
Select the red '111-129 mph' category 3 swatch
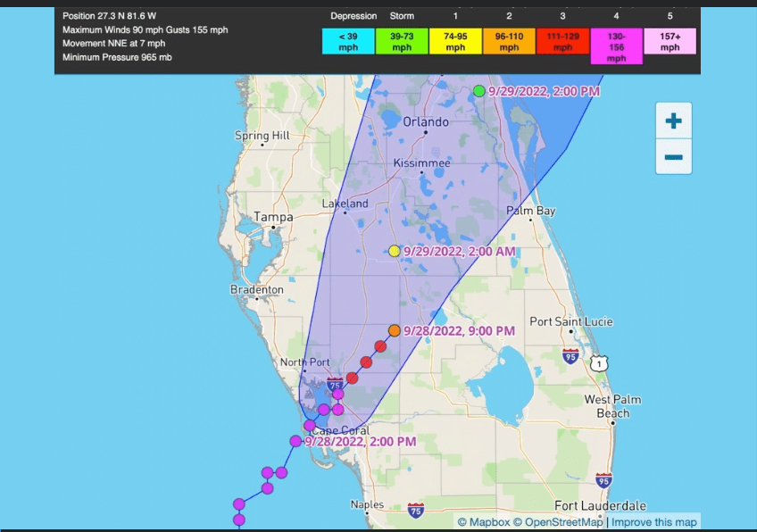(562, 41)
